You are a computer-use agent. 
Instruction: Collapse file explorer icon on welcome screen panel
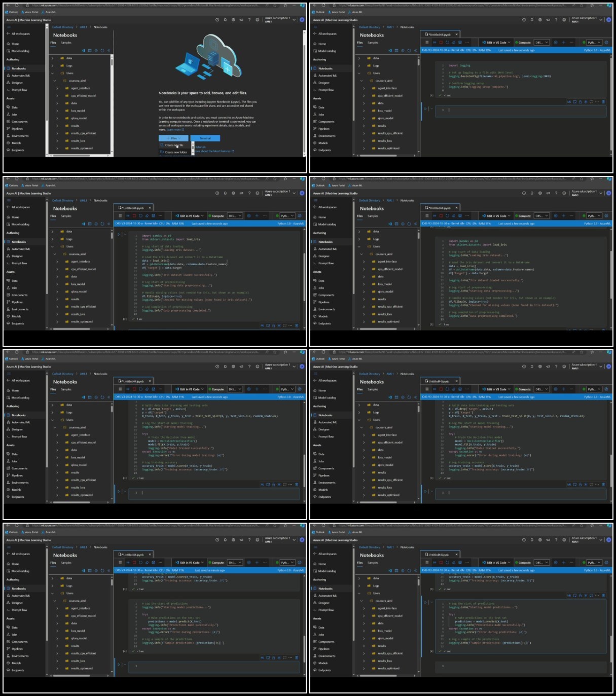click(108, 51)
